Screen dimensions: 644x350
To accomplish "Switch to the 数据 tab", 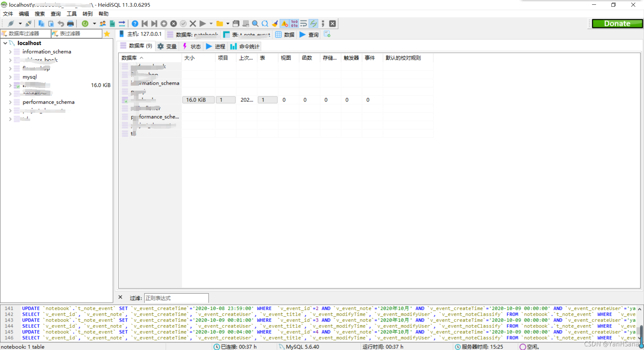I will pyautogui.click(x=285, y=35).
